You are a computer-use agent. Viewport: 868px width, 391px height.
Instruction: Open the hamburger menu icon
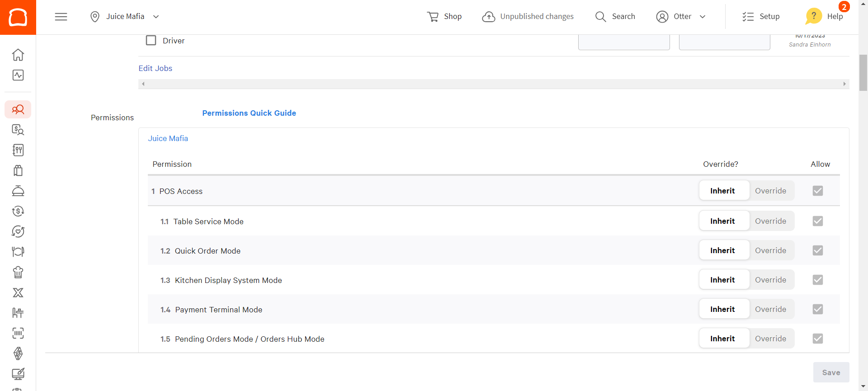pyautogui.click(x=61, y=17)
